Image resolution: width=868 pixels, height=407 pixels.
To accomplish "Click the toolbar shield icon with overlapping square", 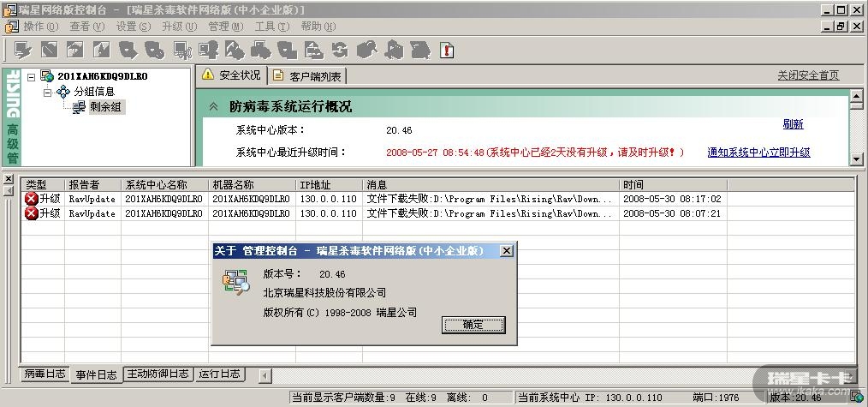I will tap(288, 50).
